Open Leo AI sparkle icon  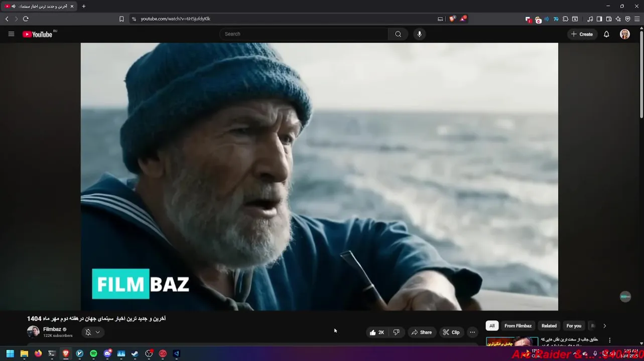coord(618,19)
